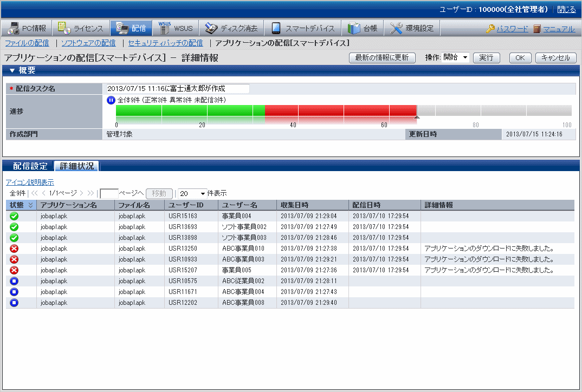Click red error status icon for USR13250
Screen dimensions: 582x392
[15, 249]
